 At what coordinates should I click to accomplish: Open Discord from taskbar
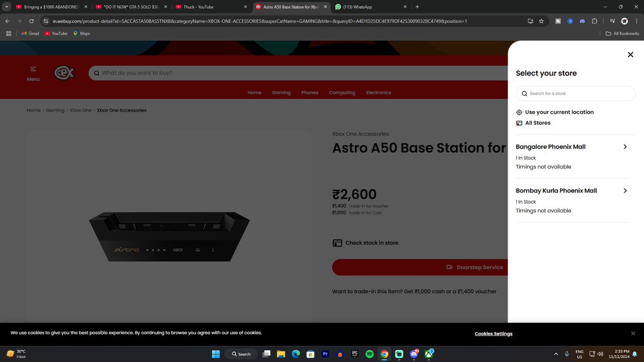coord(414,354)
